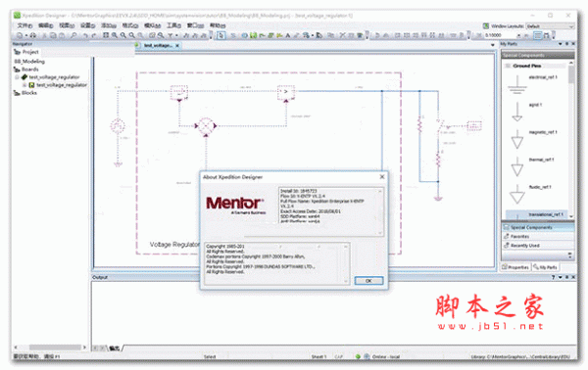Click the install info box scrollbar
The height and width of the screenshot is (370, 588).
pos(380,211)
